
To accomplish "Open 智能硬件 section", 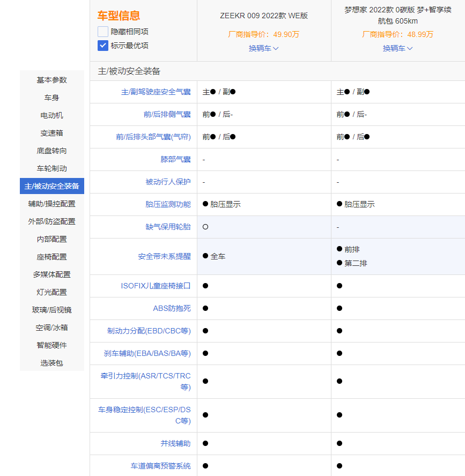I will click(52, 345).
